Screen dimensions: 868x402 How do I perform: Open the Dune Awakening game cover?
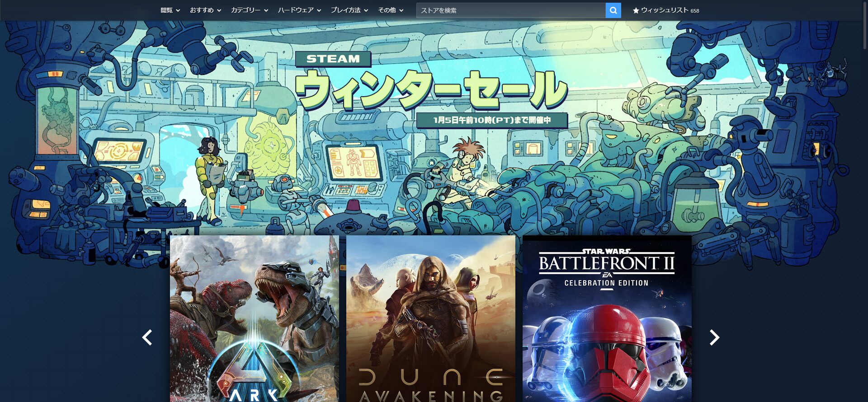click(x=430, y=318)
